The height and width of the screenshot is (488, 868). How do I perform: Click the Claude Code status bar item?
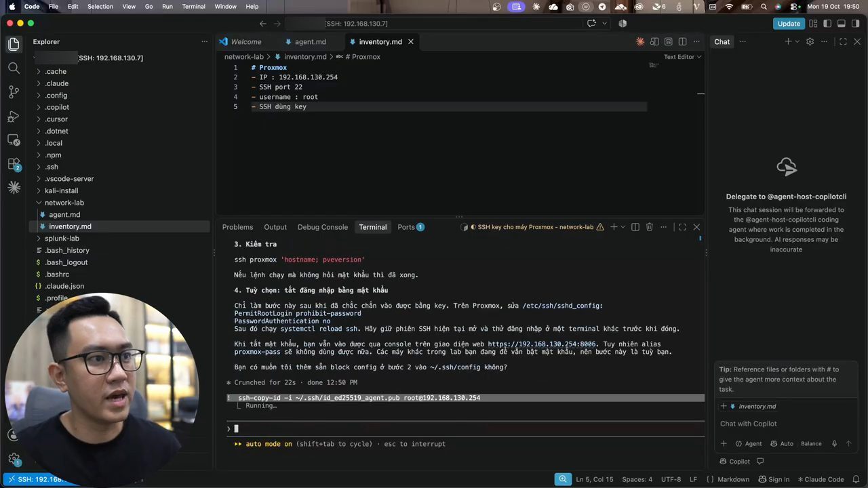tap(821, 479)
